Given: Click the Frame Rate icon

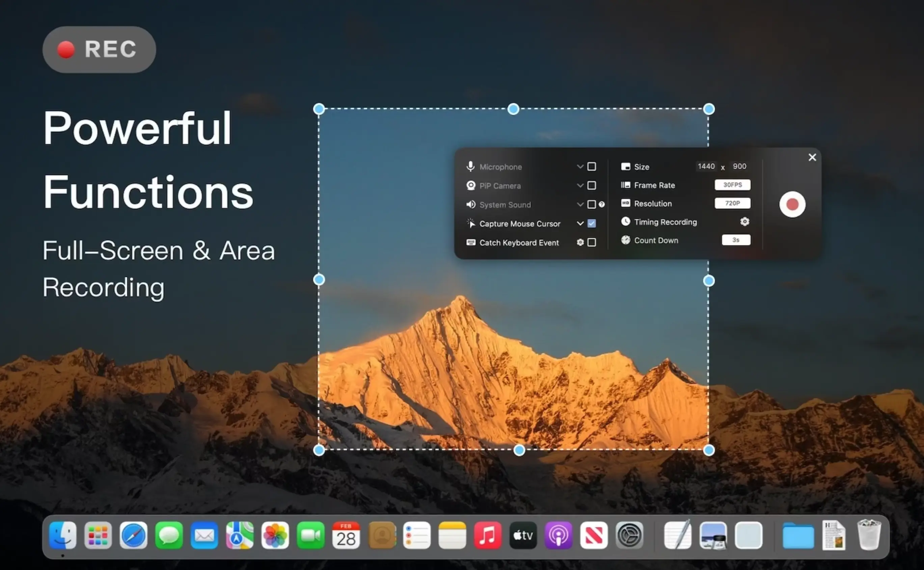Looking at the screenshot, I should [x=625, y=185].
